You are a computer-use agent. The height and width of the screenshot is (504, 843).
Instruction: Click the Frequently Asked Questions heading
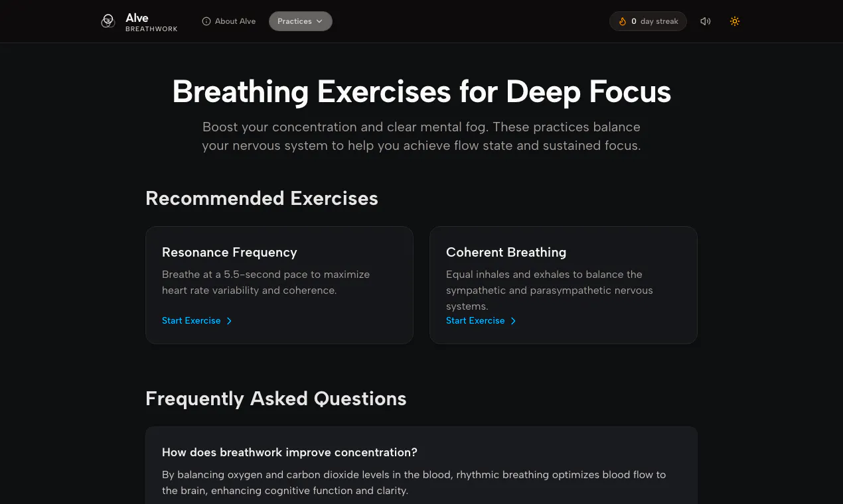tap(275, 399)
